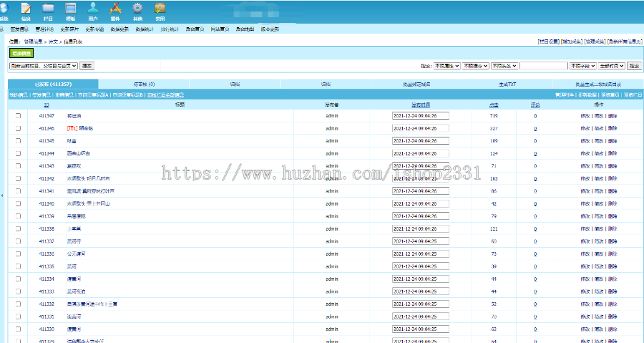Sort by the 点击 column header
644x343 pixels.
tap(494, 105)
